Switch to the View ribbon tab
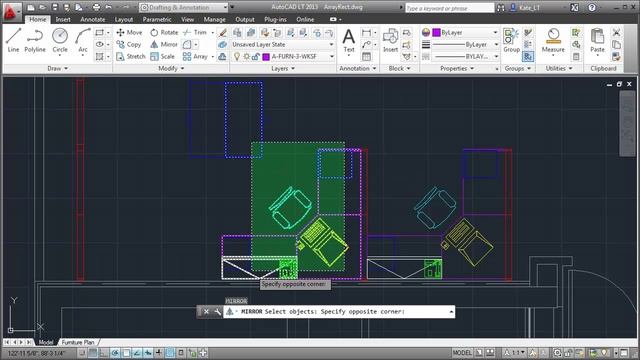Viewport: 640px width, 360px height. click(187, 19)
